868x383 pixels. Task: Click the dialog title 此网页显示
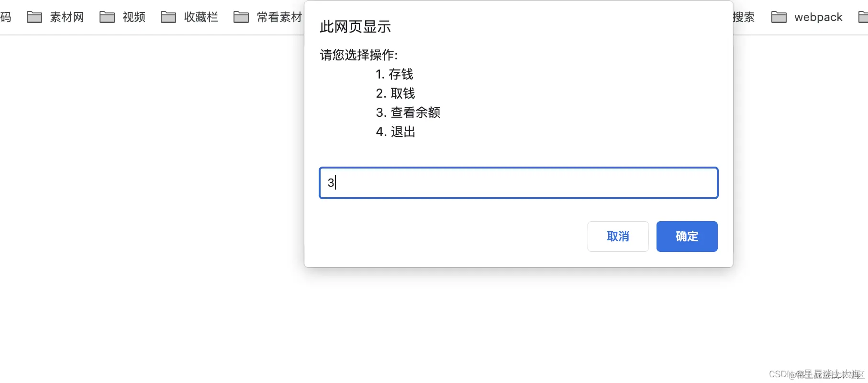pyautogui.click(x=355, y=27)
